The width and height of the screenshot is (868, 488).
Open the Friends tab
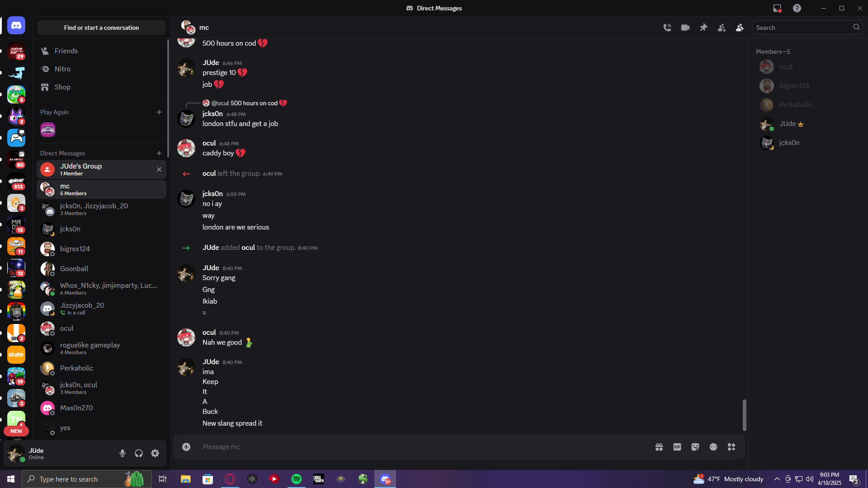pos(66,51)
